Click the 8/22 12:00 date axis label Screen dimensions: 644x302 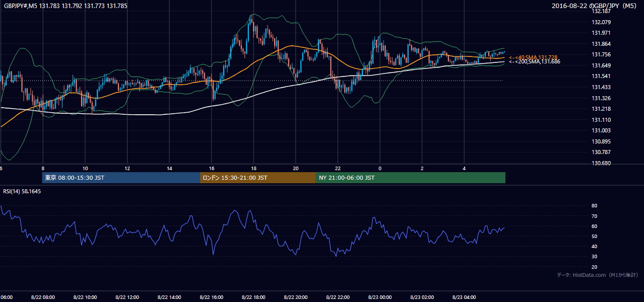coord(127,297)
